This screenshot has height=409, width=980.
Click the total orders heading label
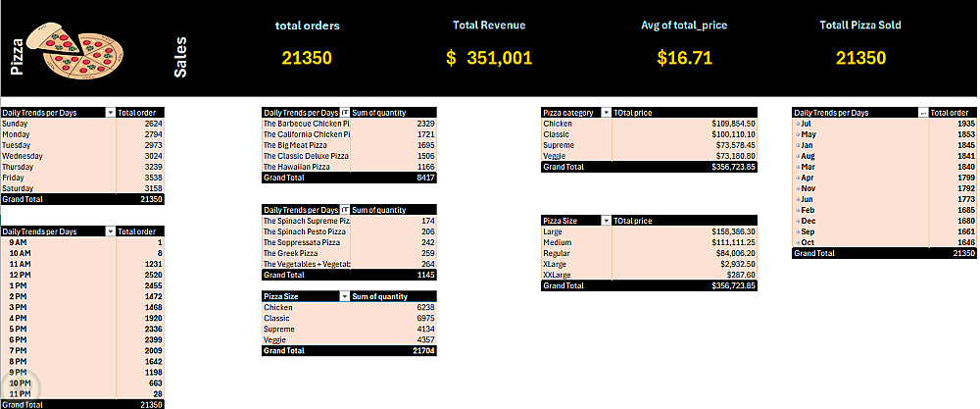point(308,25)
